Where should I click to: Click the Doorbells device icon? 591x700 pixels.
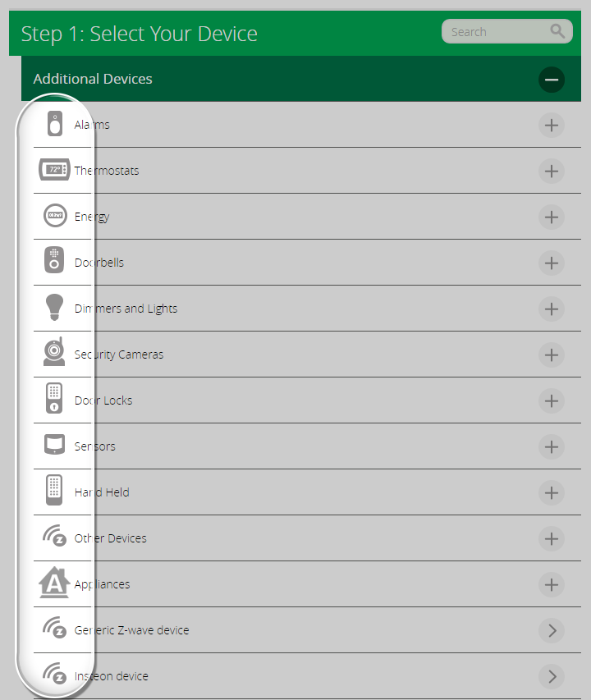pyautogui.click(x=54, y=260)
